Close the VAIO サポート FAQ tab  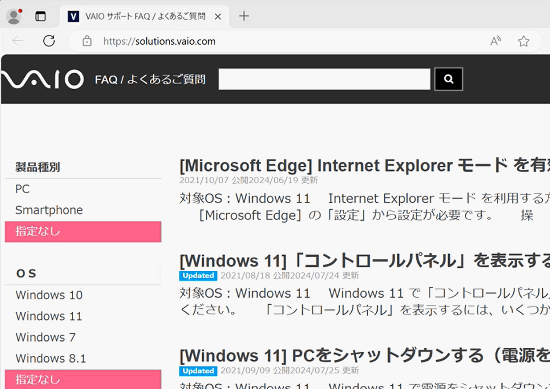[218, 16]
